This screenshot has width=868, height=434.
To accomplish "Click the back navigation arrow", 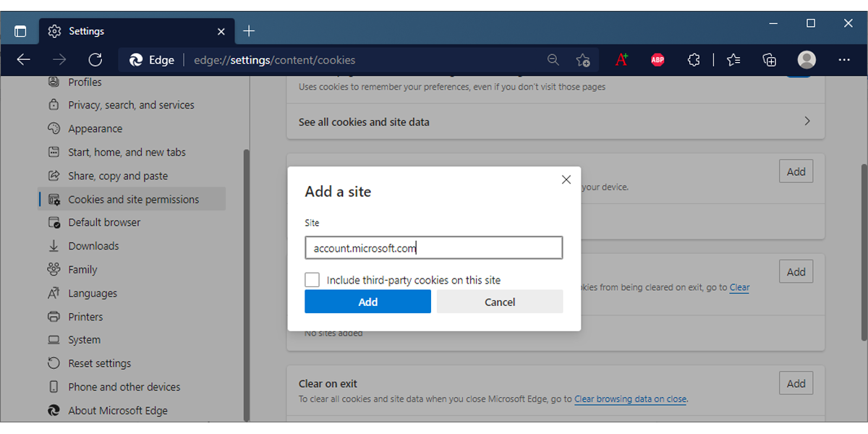I will [23, 59].
